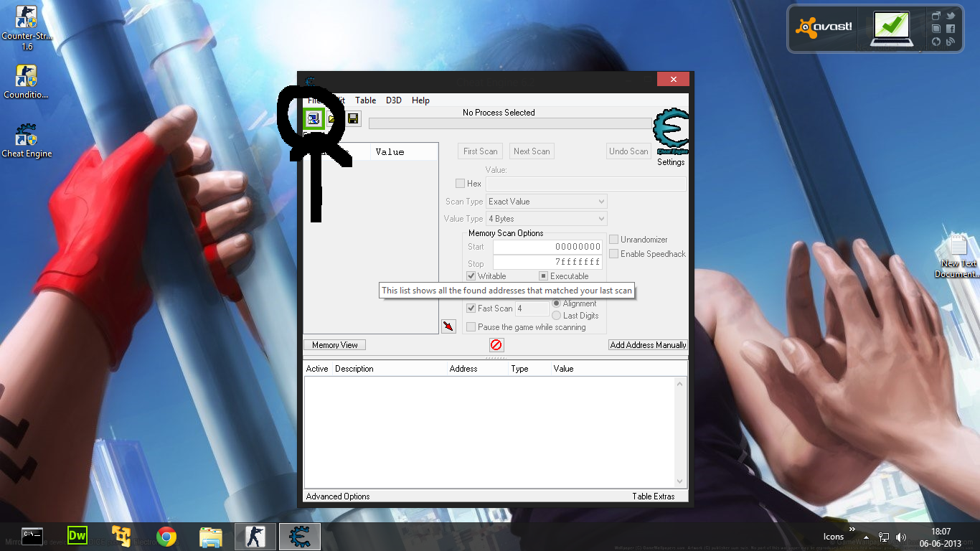Click the Undo Scan button
Image resolution: width=980 pixels, height=551 pixels.
[628, 151]
